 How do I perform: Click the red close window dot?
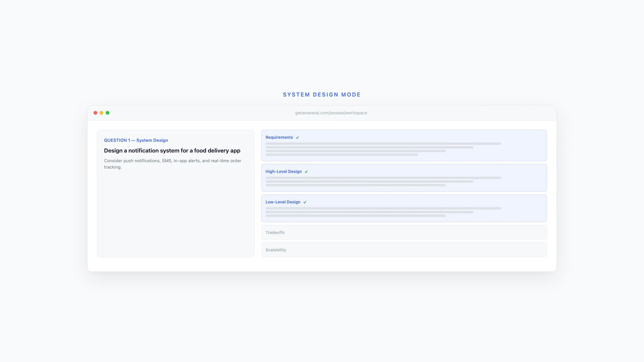pos(95,113)
